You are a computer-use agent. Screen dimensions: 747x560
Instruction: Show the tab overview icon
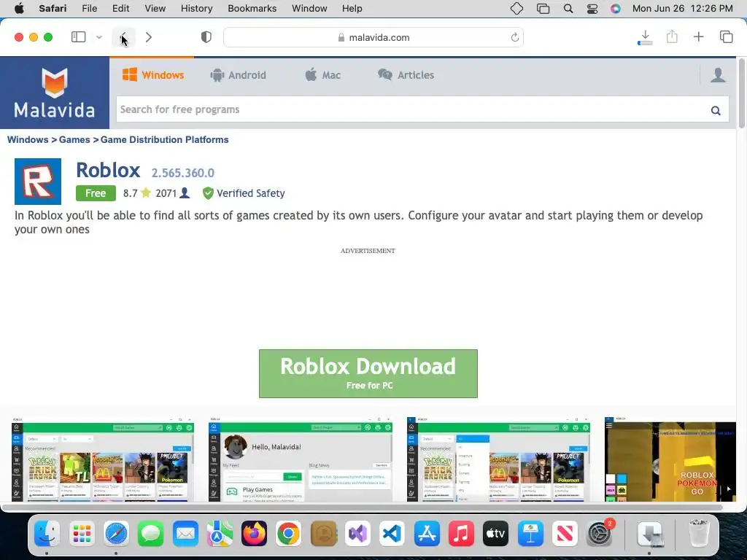point(726,36)
